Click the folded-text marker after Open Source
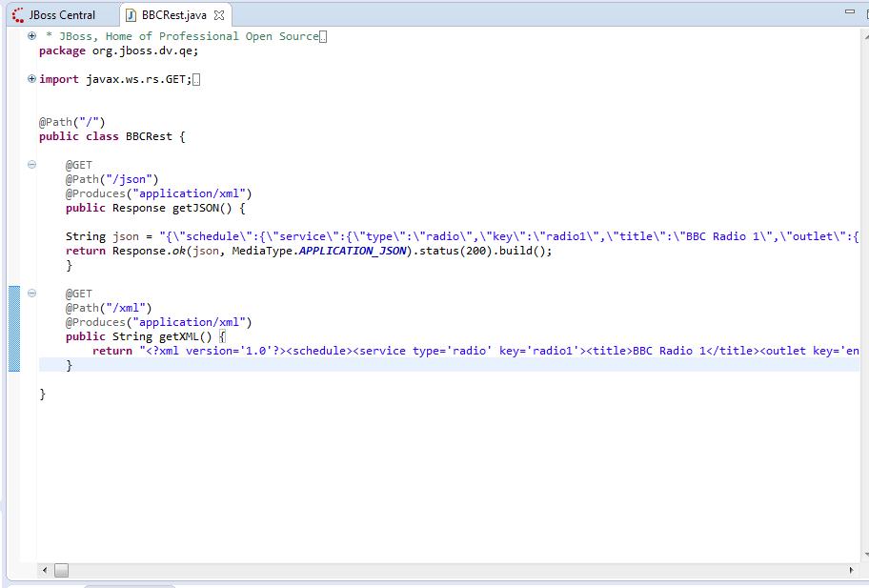 click(323, 37)
